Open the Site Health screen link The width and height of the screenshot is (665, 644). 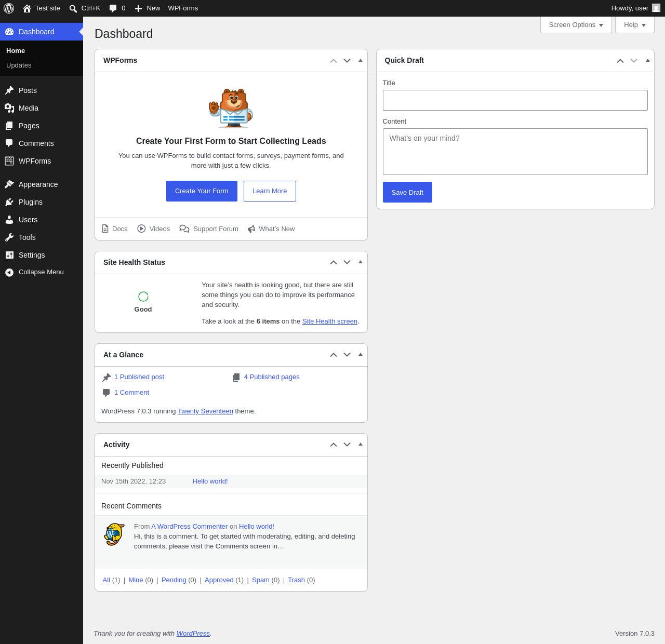click(330, 321)
